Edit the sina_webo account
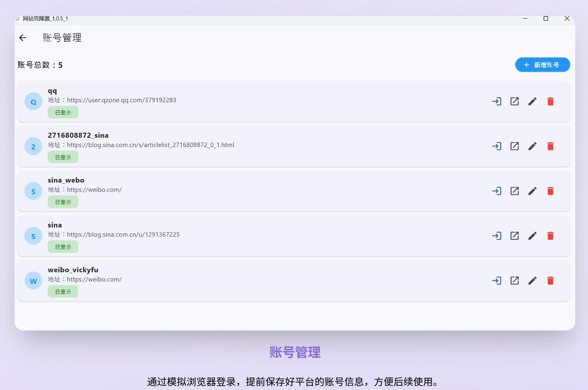 coord(532,191)
